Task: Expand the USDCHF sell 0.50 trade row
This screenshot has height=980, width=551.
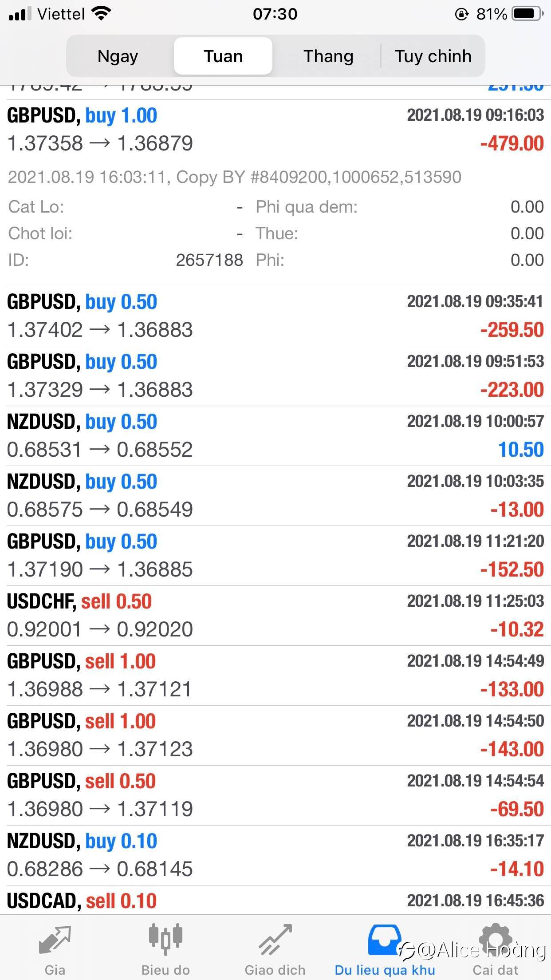Action: pyautogui.click(x=275, y=616)
